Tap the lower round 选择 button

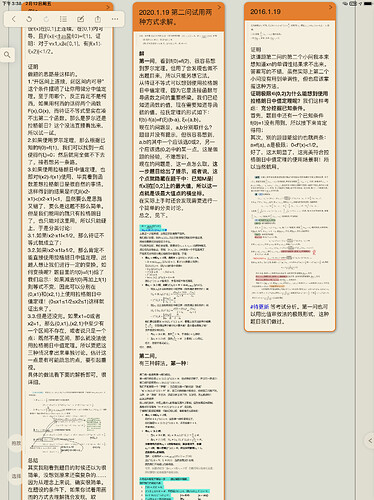click(16, 476)
